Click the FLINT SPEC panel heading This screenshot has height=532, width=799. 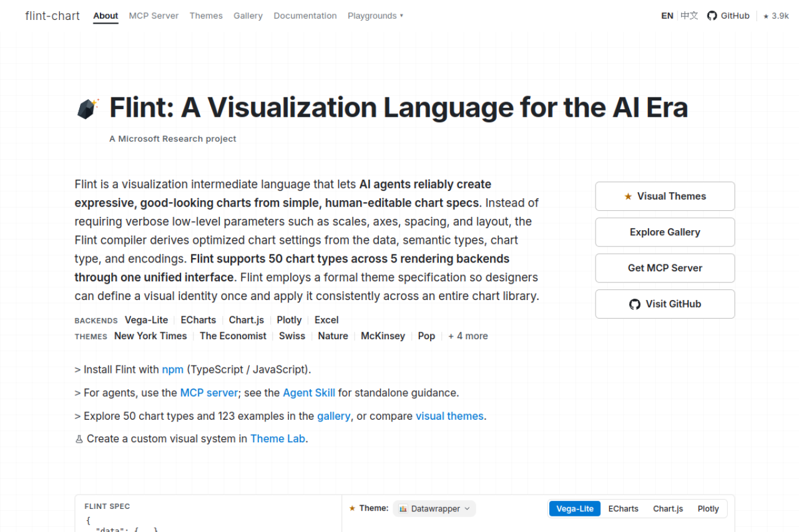click(x=107, y=507)
